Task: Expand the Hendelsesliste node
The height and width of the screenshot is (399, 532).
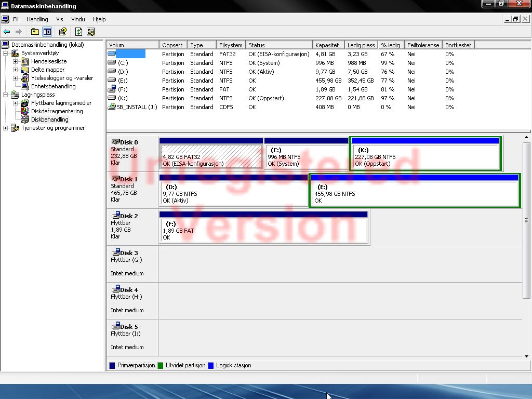Action: (x=15, y=61)
